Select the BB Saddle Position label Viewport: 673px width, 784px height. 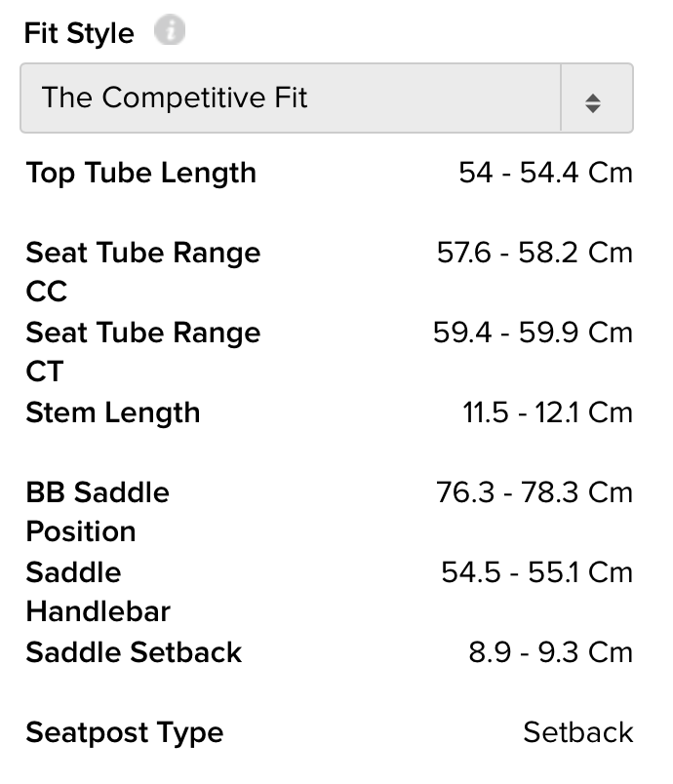tap(98, 512)
